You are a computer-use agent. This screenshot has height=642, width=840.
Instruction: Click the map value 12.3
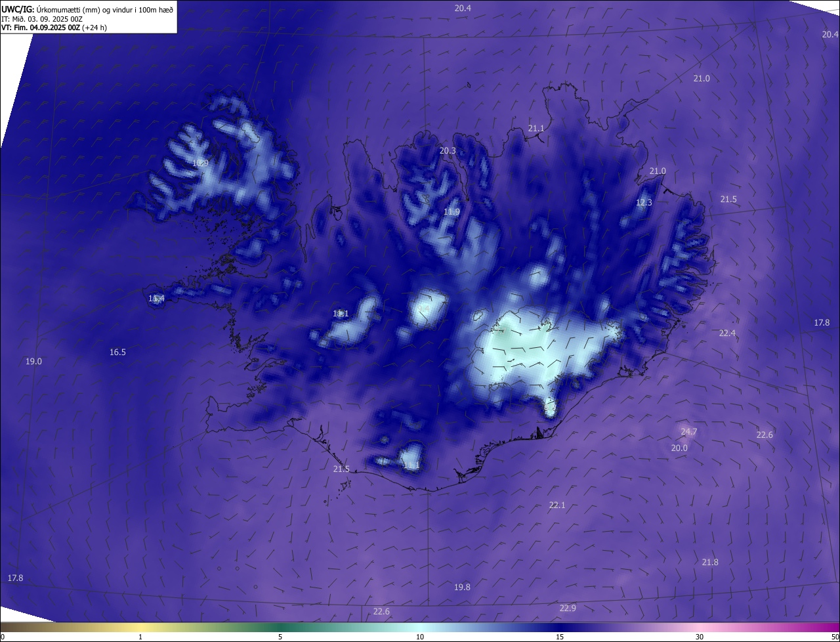(644, 203)
